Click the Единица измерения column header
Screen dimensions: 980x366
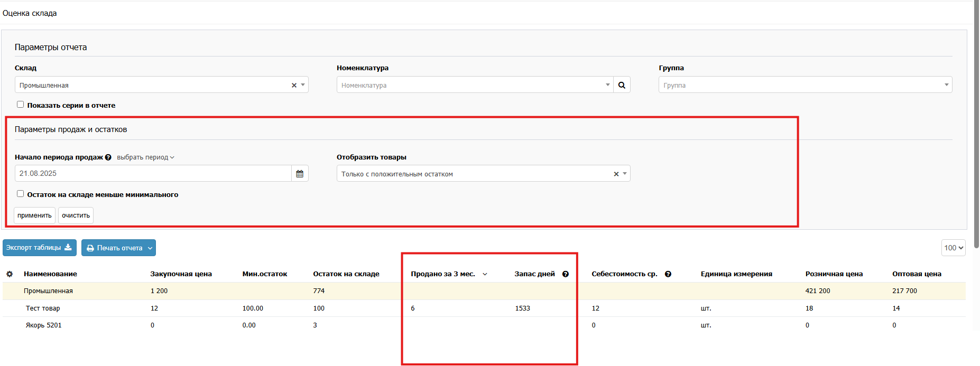coord(736,274)
